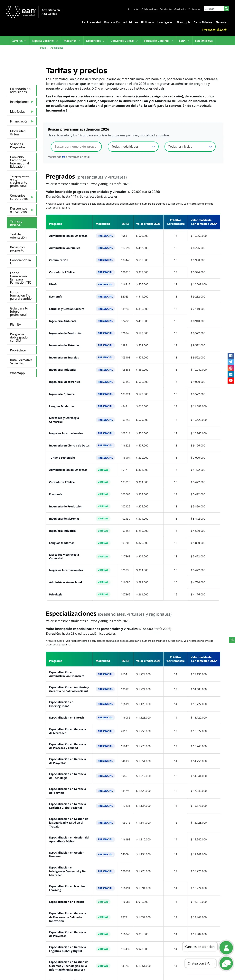Image resolution: width=235 pixels, height=980 pixels.
Task: Open the Instagram social icon
Action: tap(231, 368)
